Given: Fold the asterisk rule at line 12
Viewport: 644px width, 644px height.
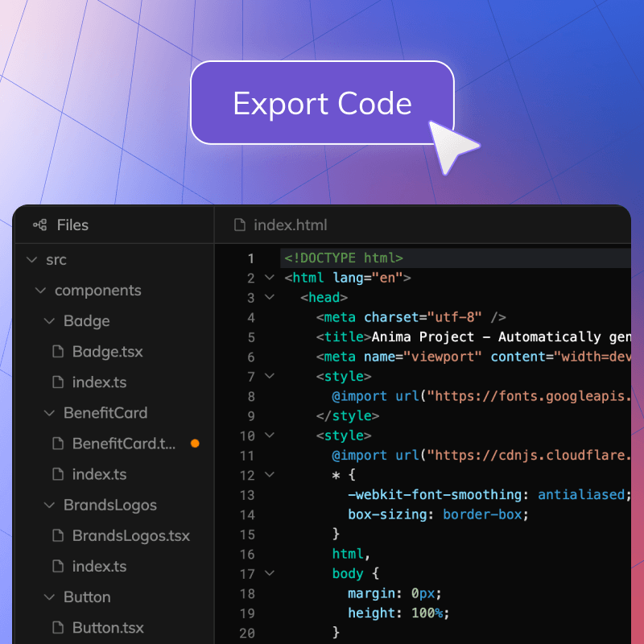Looking at the screenshot, I should (x=270, y=474).
